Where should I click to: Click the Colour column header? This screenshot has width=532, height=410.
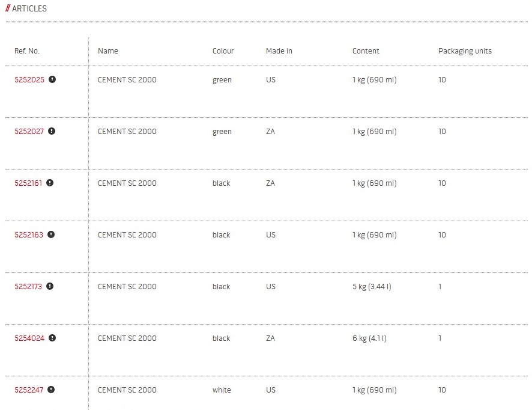(x=223, y=51)
